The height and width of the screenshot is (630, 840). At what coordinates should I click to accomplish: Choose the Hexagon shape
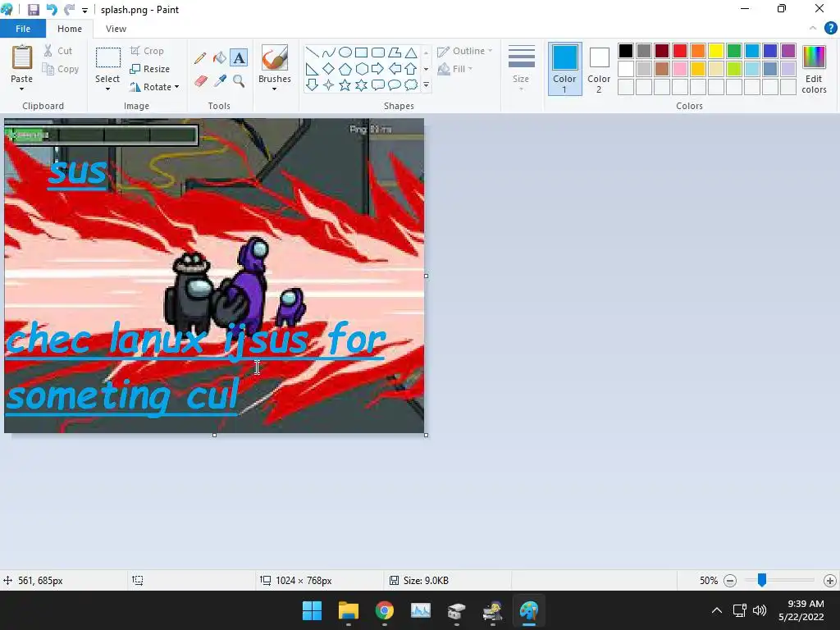pos(362,69)
